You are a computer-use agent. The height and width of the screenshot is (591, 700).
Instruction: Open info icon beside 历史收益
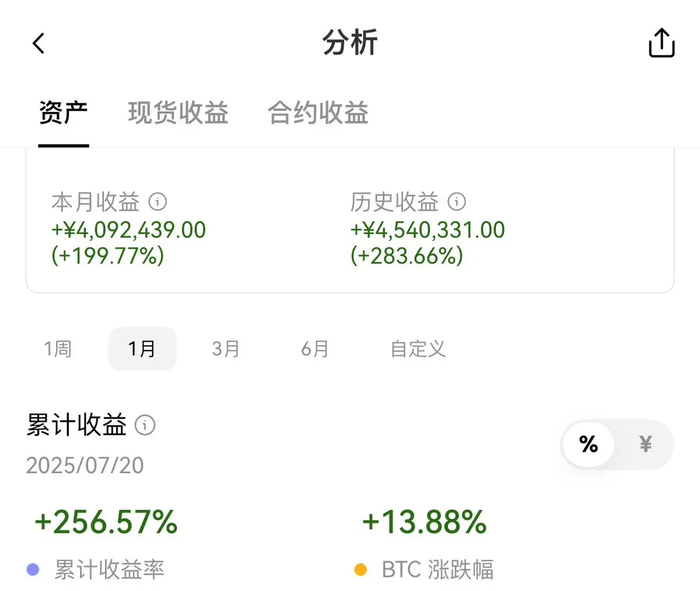tap(457, 202)
